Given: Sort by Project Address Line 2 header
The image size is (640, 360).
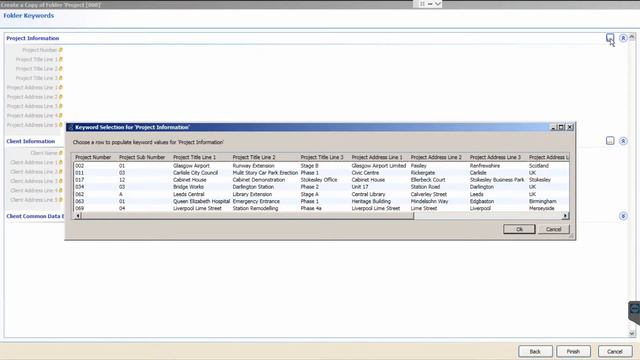Looking at the screenshot, I should 436,157.
